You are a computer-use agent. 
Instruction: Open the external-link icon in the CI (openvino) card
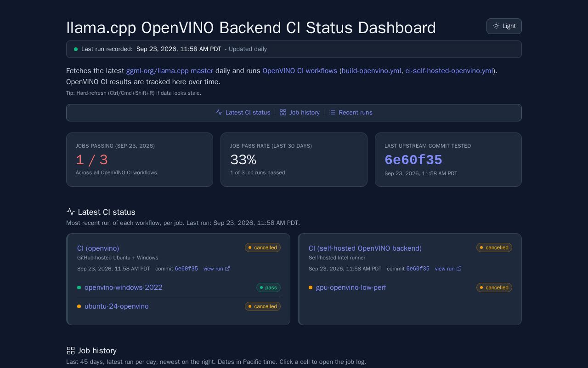click(227, 269)
